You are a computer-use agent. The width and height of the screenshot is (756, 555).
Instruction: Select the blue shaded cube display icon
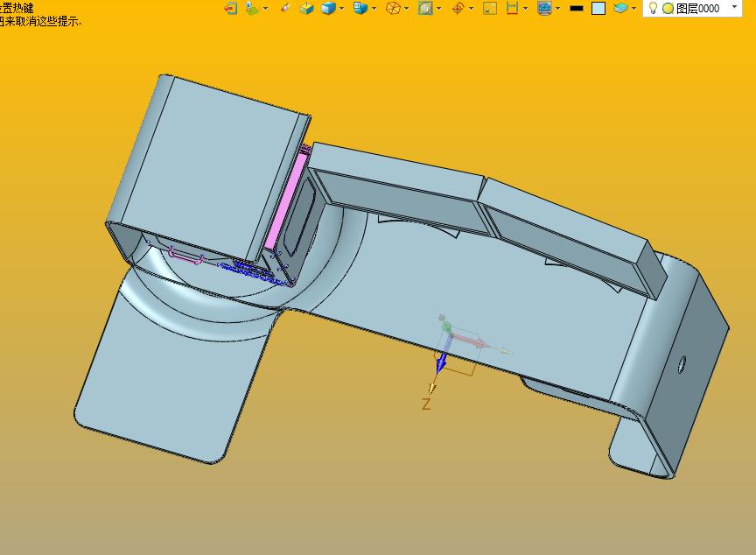328,8
